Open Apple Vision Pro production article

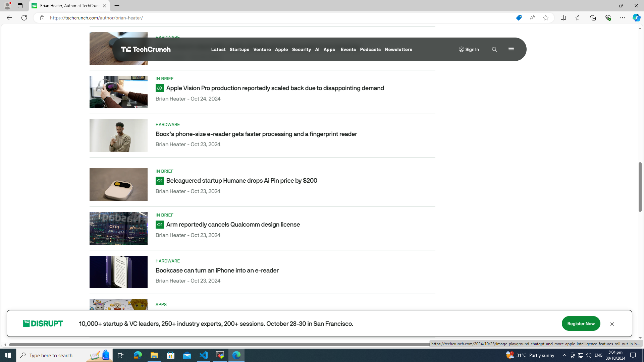click(x=275, y=88)
